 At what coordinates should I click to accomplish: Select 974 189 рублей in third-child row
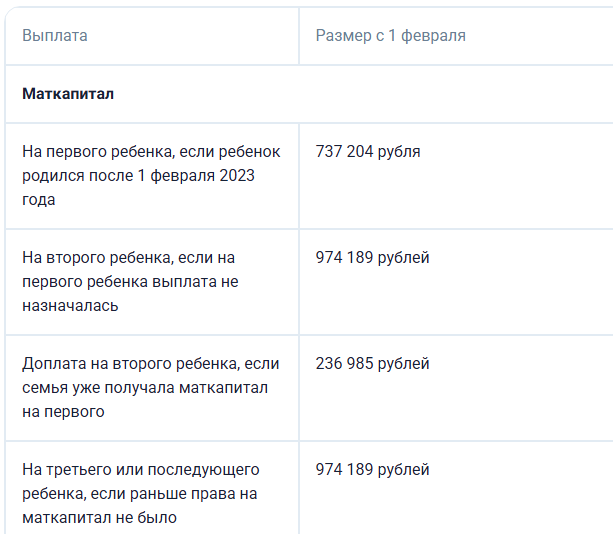372,470
